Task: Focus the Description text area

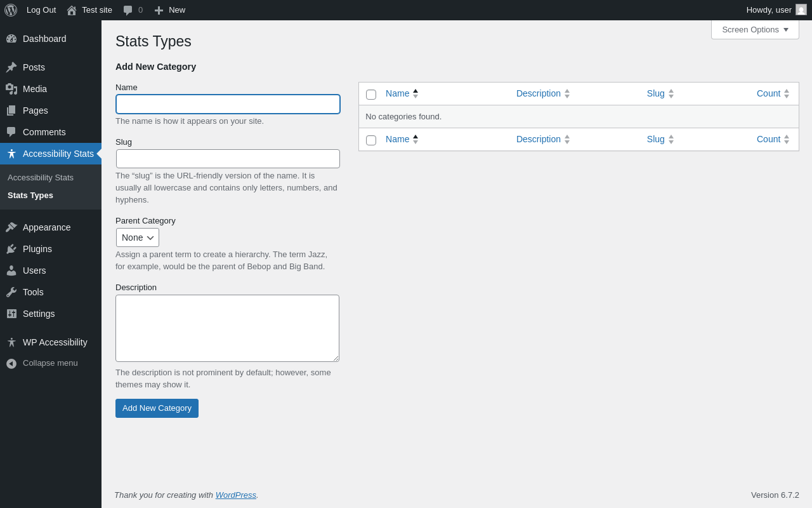Action: (227, 328)
